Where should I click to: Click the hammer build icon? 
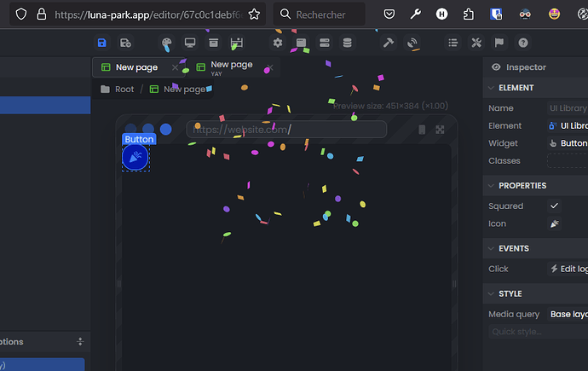click(389, 43)
